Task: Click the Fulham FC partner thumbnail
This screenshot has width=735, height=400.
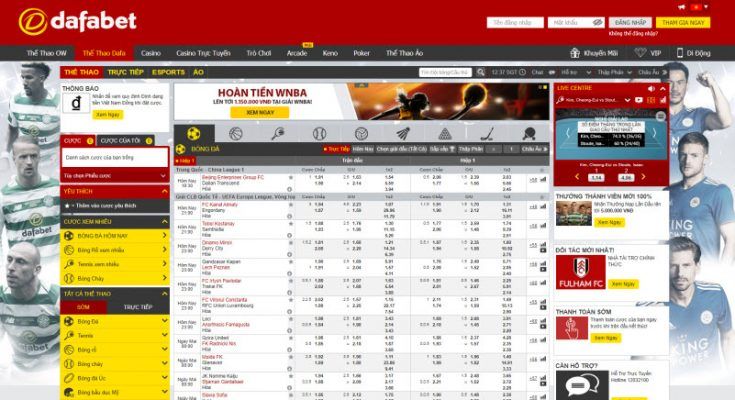Action: pos(581,272)
